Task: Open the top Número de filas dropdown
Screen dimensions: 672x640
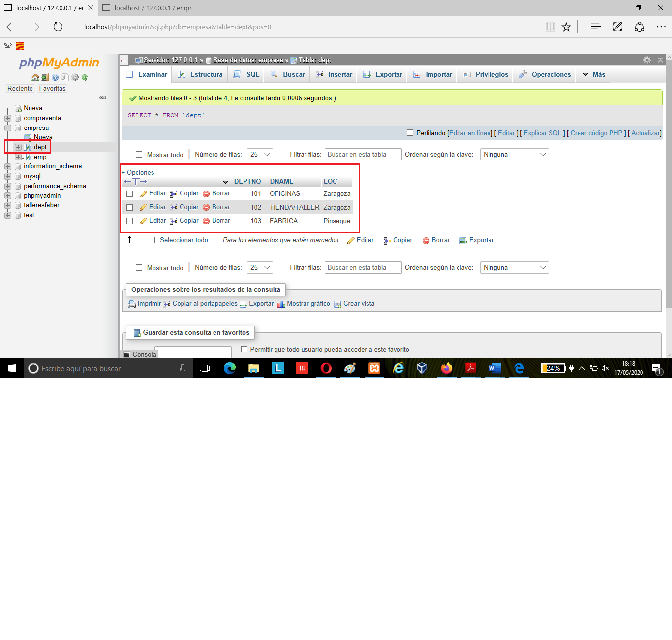Action: pyautogui.click(x=260, y=155)
